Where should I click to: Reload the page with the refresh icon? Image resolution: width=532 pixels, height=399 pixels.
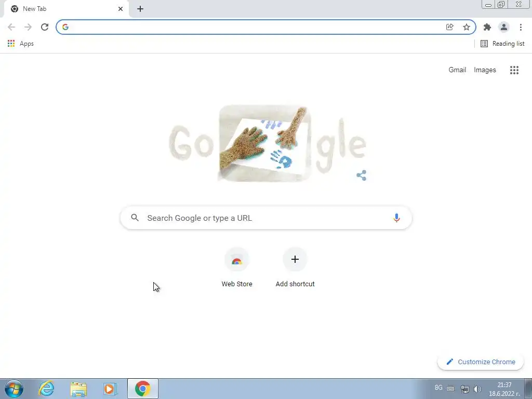click(45, 27)
